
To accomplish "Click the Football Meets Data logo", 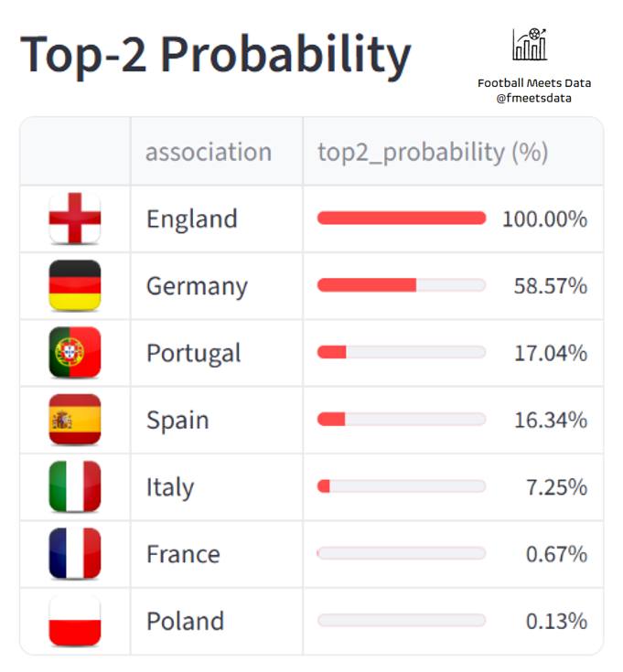I will (x=530, y=46).
